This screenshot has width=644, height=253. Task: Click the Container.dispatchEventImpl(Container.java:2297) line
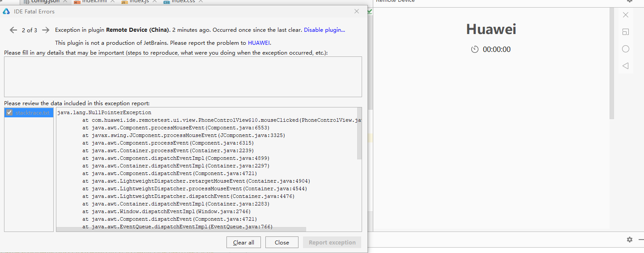point(176,166)
